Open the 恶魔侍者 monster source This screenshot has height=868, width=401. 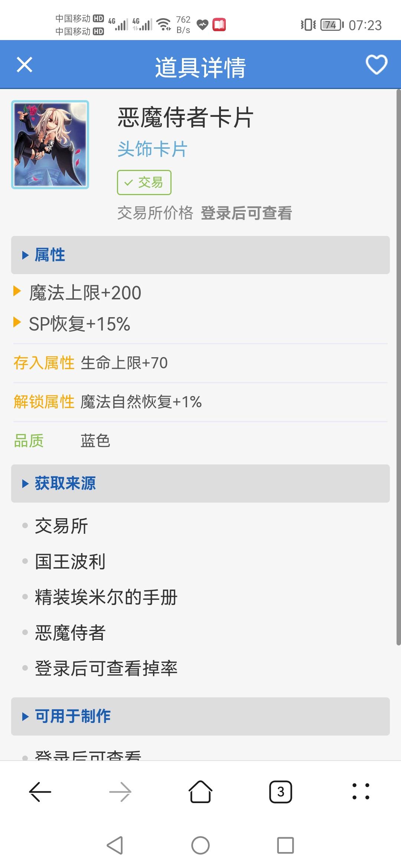point(70,633)
